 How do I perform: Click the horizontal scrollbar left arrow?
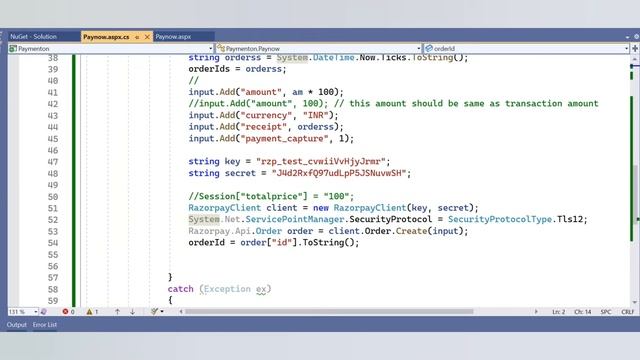tap(181, 312)
